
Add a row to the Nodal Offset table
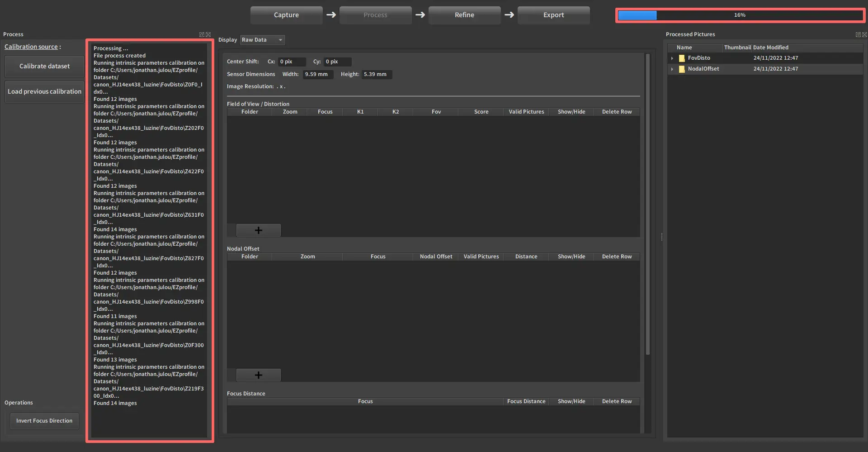[x=258, y=375]
